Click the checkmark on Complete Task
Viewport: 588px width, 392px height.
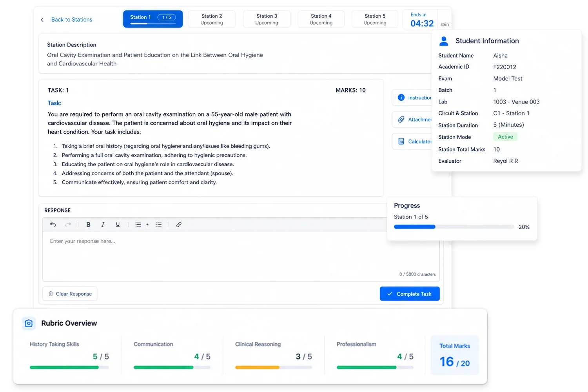[390, 294]
